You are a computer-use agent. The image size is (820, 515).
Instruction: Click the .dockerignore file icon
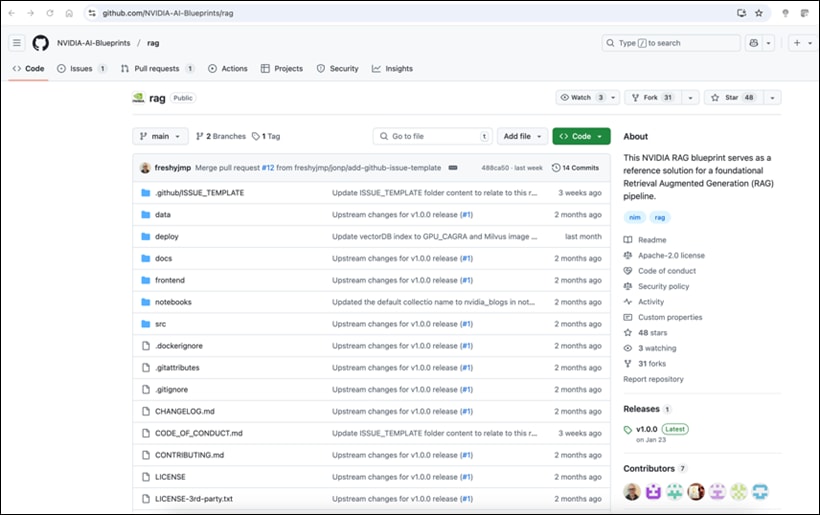pos(146,346)
